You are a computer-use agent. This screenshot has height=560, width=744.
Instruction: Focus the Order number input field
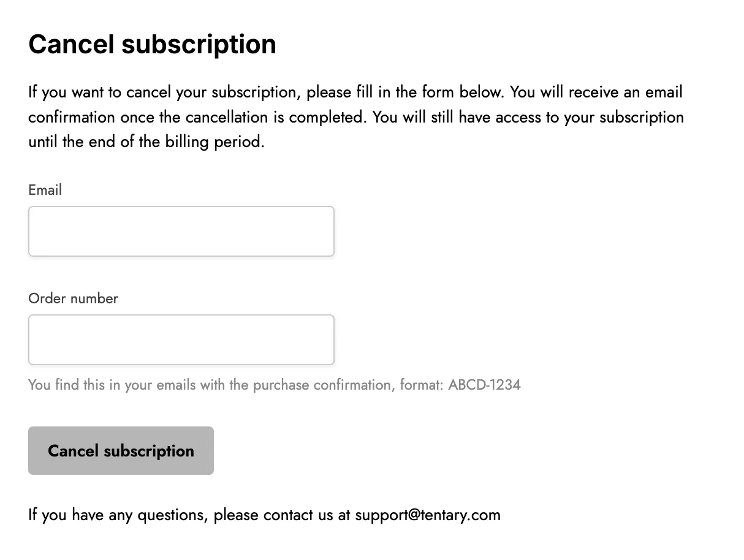(181, 339)
